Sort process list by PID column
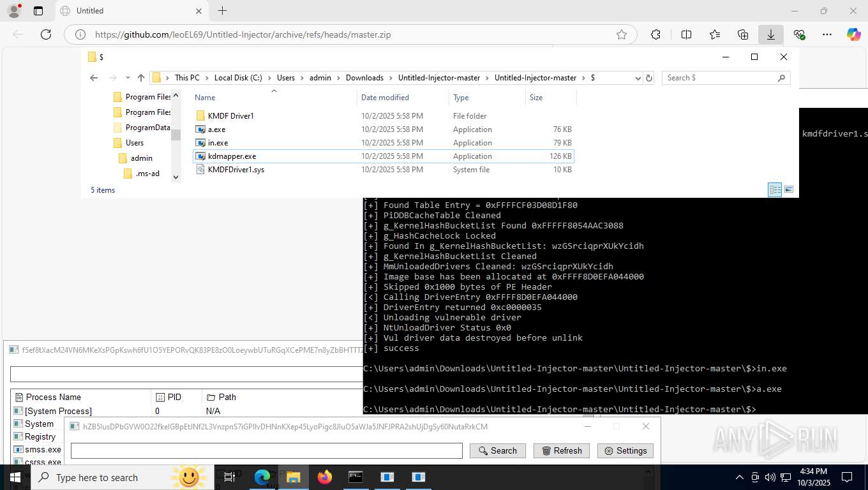The width and height of the screenshot is (868, 490). (x=176, y=397)
